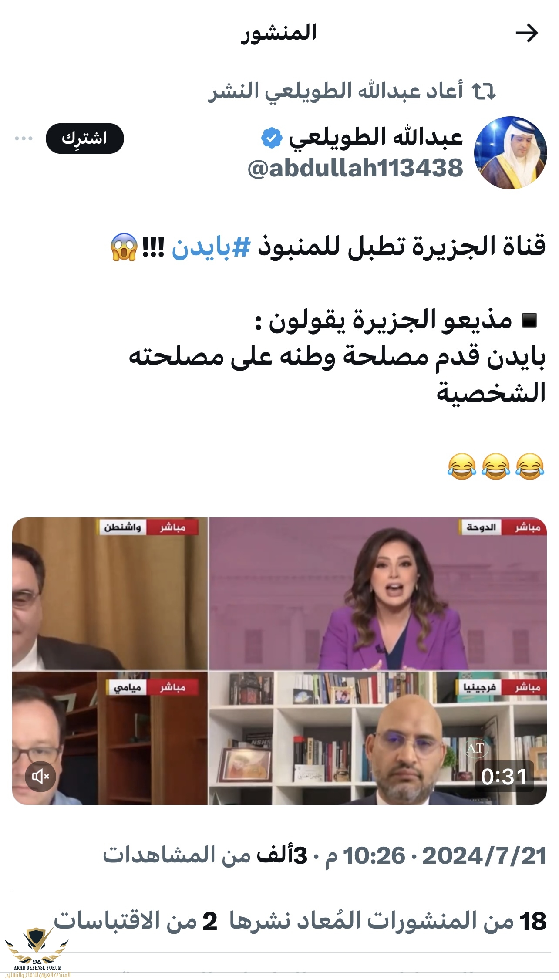The height and width of the screenshot is (980, 559).
Task: Open Abdullah's profile avatar picture
Action: coord(510,152)
